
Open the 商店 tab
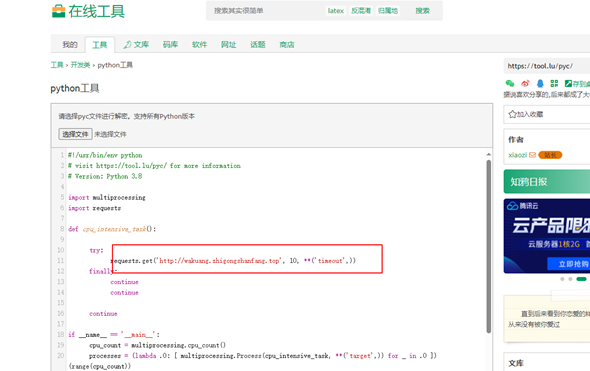pos(287,45)
